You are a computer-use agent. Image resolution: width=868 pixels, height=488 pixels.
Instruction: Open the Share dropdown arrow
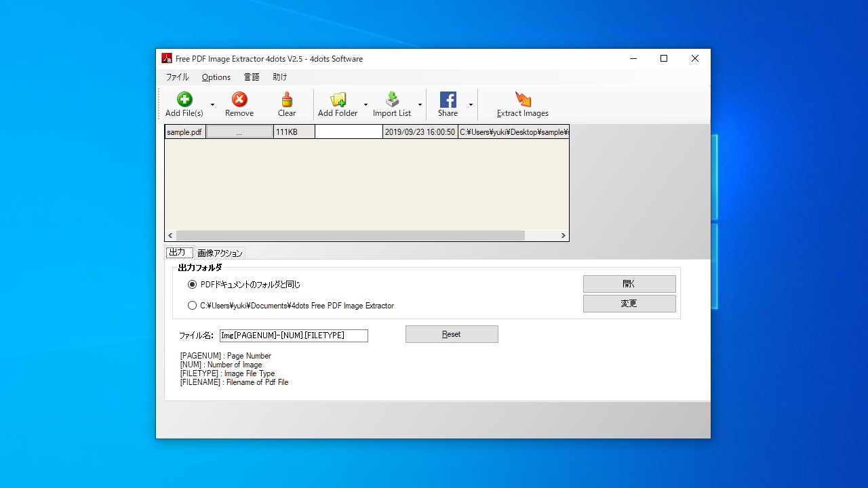tap(471, 104)
